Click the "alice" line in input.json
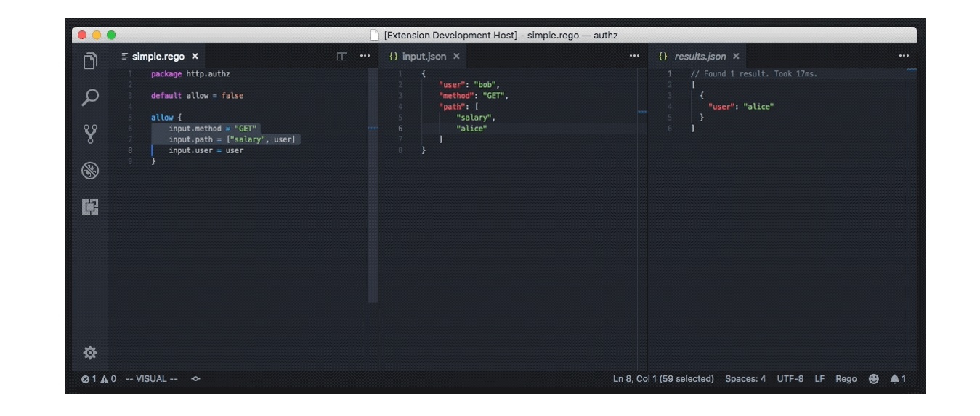 [471, 129]
